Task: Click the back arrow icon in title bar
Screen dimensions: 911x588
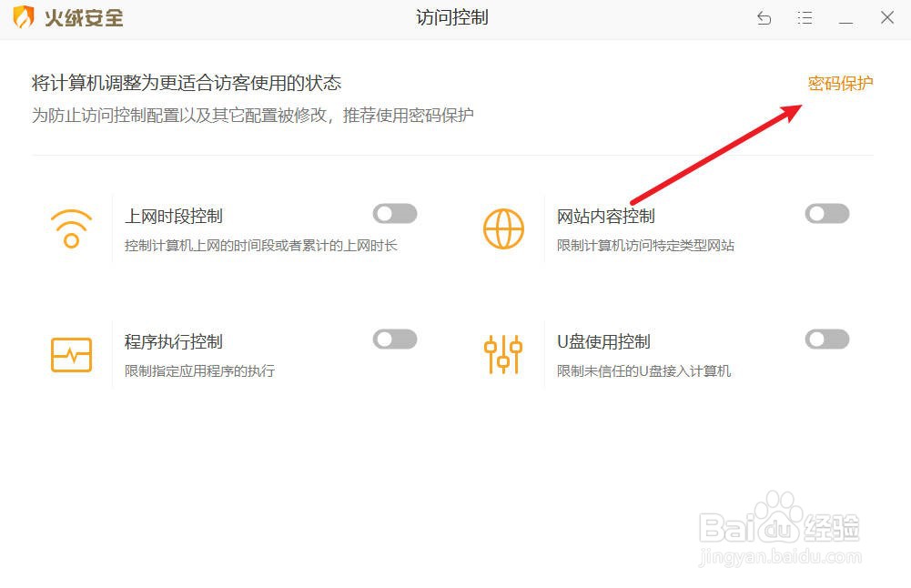Action: pos(764,18)
